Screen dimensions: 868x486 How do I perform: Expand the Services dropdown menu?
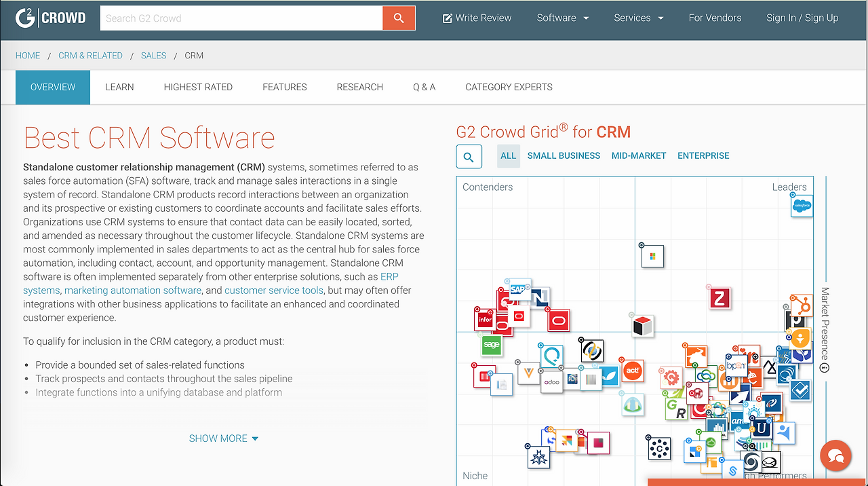tap(639, 18)
